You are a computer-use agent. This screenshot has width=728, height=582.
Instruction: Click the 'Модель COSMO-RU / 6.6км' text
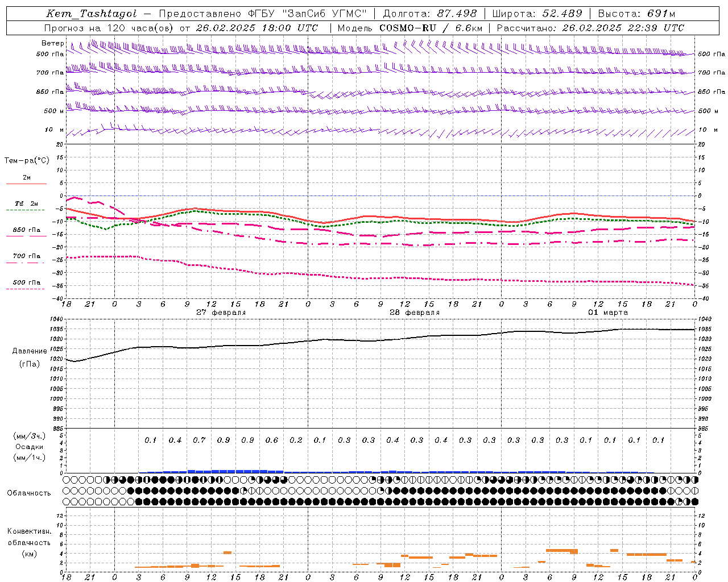pos(410,28)
